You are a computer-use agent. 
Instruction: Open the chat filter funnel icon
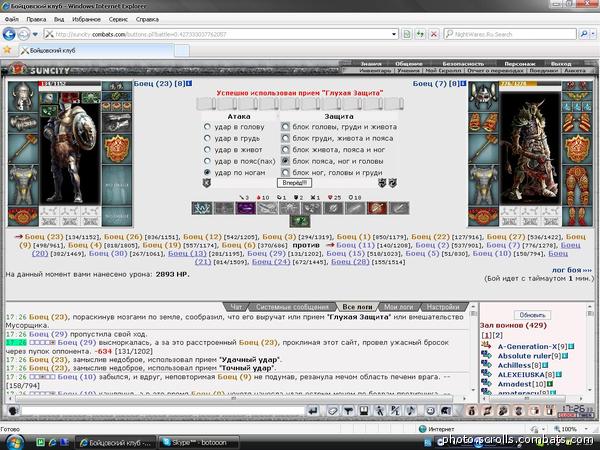click(x=348, y=411)
